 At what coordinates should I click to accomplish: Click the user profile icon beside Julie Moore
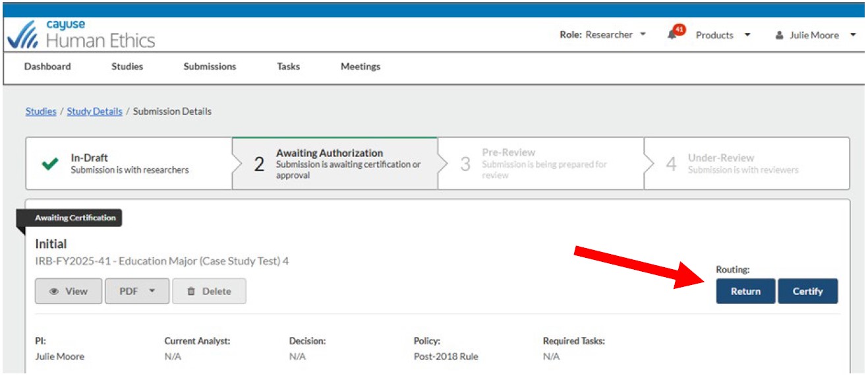pos(779,35)
